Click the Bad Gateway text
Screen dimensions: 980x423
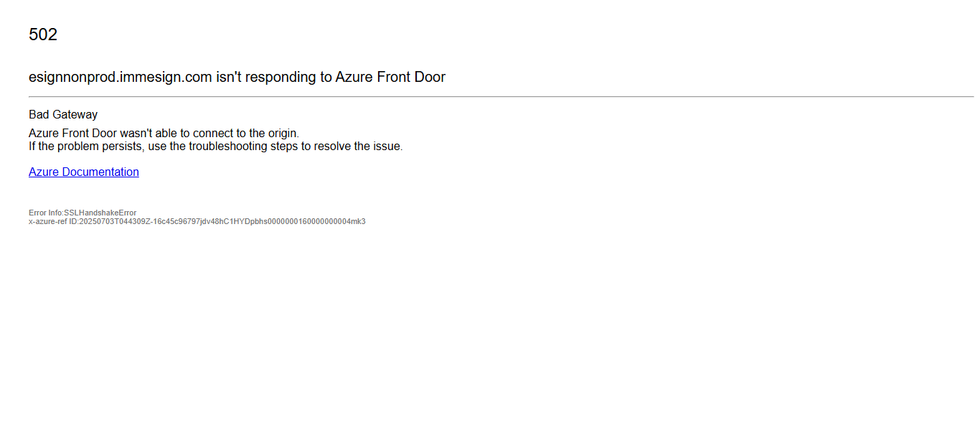pyautogui.click(x=63, y=114)
